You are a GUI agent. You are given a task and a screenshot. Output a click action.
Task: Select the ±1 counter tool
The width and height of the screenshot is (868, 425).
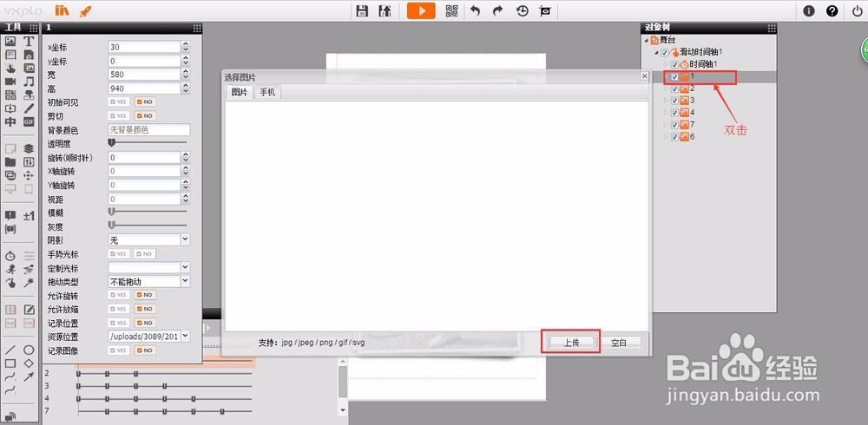[x=29, y=216]
